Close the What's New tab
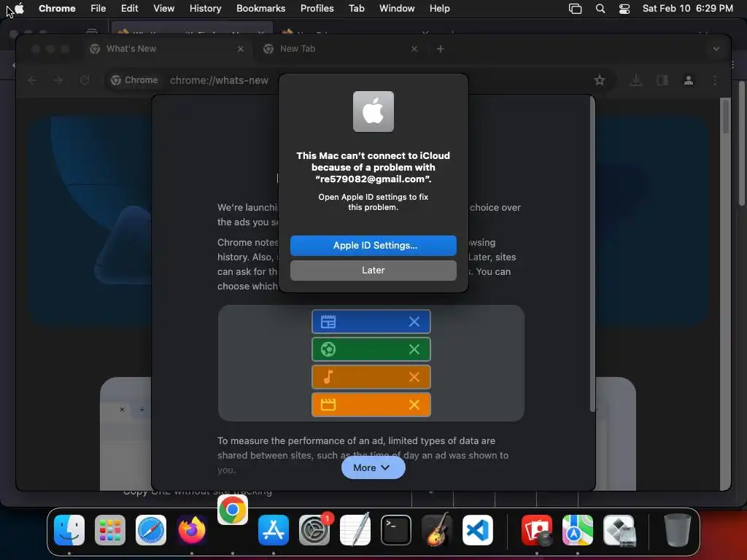Viewport: 747px width, 560px height. (241, 49)
